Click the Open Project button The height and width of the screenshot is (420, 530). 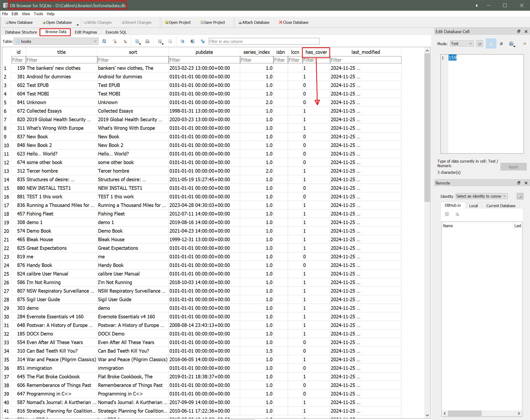177,22
